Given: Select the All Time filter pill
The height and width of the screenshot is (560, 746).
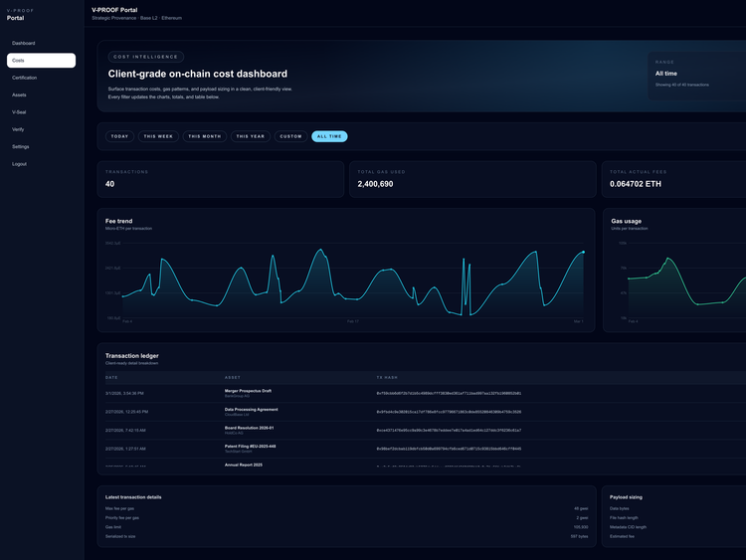Looking at the screenshot, I should point(329,136).
